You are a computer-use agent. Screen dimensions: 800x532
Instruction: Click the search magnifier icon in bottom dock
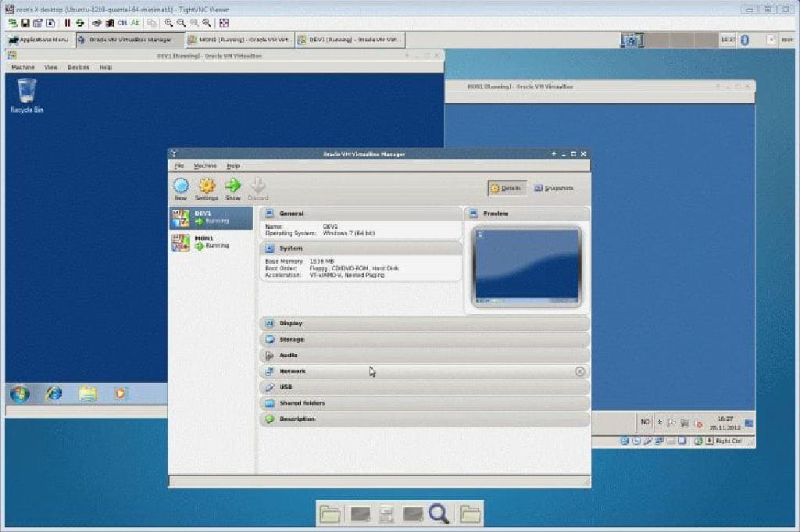(x=438, y=513)
